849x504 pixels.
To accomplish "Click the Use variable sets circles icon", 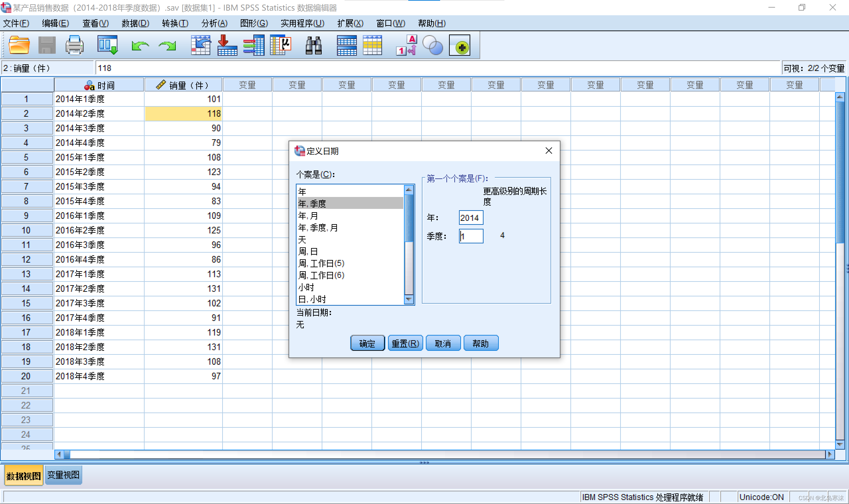I will (x=433, y=45).
